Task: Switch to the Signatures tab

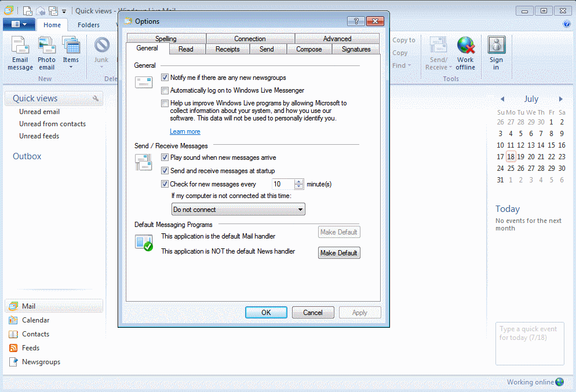Action: tap(356, 49)
